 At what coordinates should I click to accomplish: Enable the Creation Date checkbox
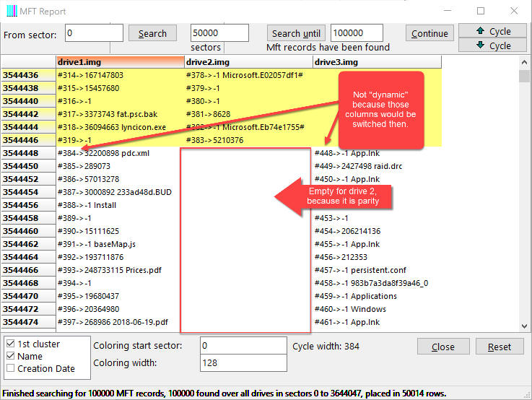pyautogui.click(x=10, y=369)
